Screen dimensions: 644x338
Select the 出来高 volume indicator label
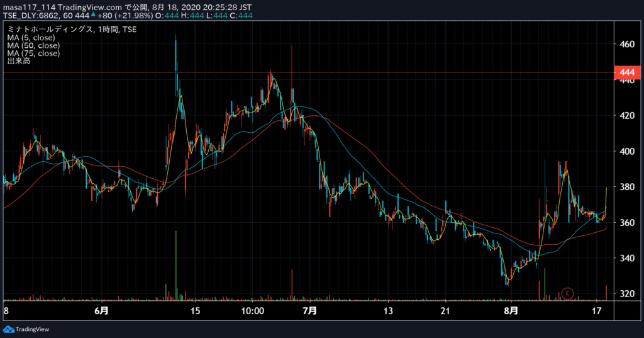pos(18,61)
